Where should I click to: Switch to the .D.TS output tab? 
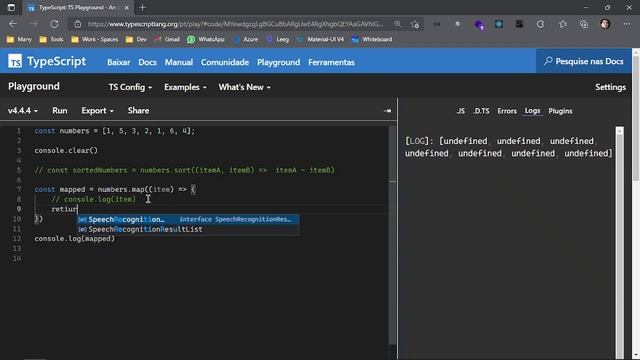coord(481,111)
